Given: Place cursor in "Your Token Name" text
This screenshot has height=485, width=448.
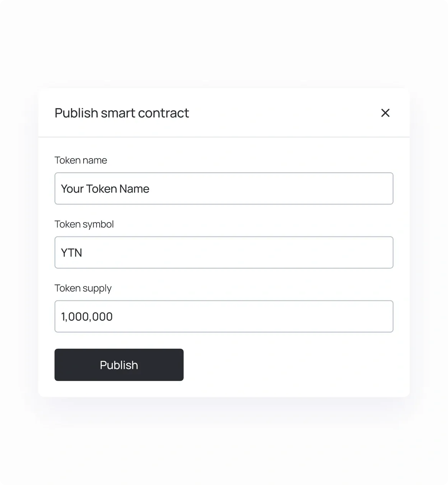Looking at the screenshot, I should [105, 189].
